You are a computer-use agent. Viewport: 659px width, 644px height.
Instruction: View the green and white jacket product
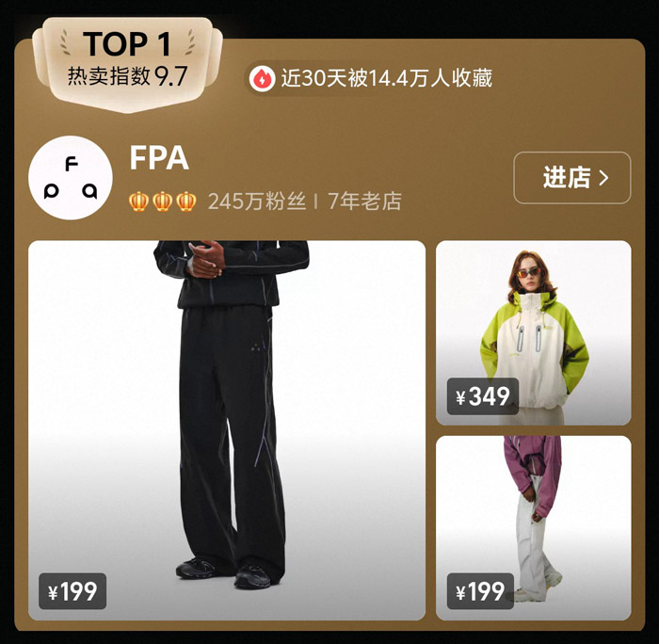pos(534,332)
